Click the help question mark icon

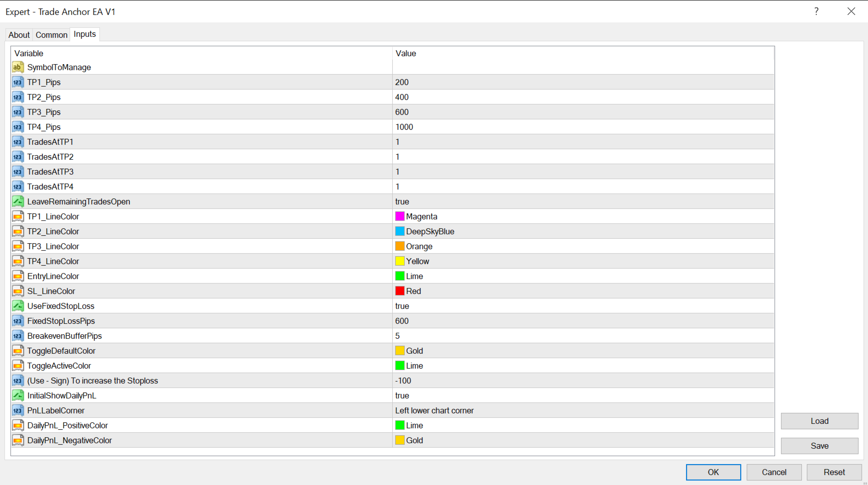[x=816, y=11]
